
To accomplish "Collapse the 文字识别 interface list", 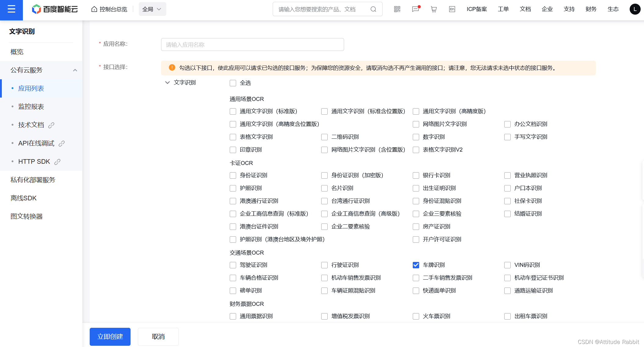I will [167, 82].
